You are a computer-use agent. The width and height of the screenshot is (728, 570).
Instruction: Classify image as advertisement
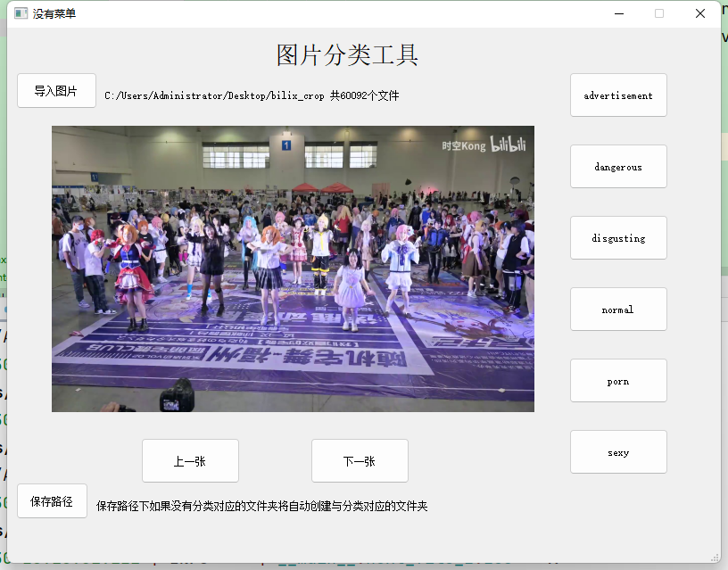618,95
